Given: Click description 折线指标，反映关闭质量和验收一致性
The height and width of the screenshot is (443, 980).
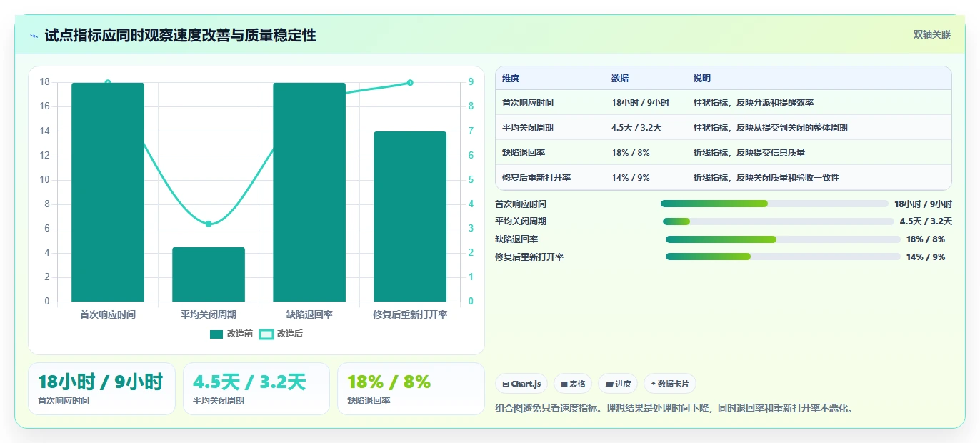Looking at the screenshot, I should click(x=766, y=177).
